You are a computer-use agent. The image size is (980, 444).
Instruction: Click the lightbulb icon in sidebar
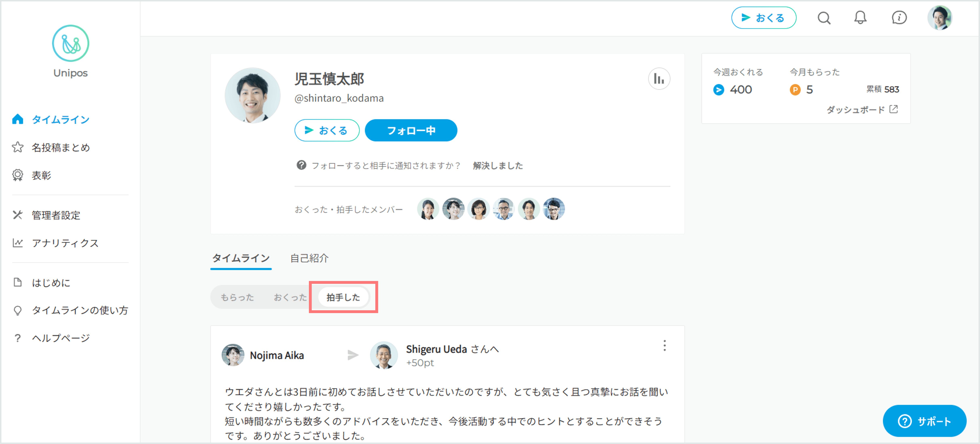pos(18,311)
